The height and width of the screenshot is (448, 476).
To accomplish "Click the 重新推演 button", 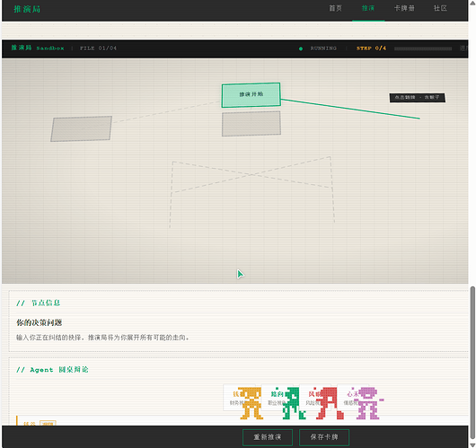I will pos(268,437).
